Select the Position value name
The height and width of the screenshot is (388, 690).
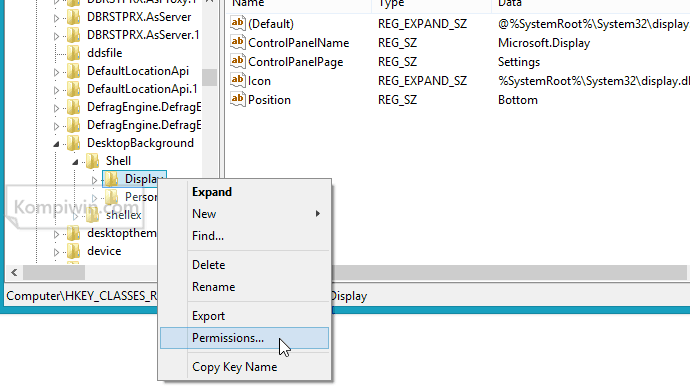(269, 100)
